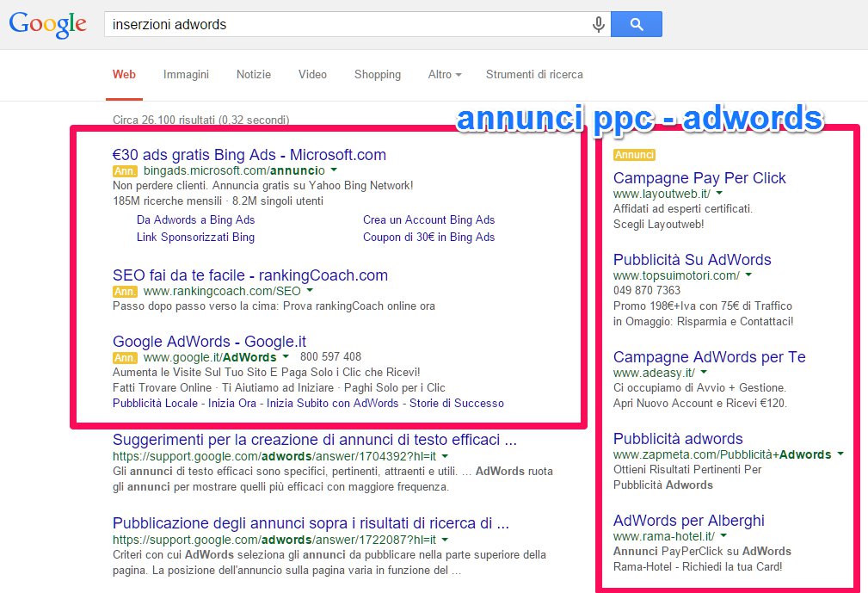Open Pubblicazione degli annunci sopra i risultati result
The height and width of the screenshot is (593, 868).
(x=311, y=523)
